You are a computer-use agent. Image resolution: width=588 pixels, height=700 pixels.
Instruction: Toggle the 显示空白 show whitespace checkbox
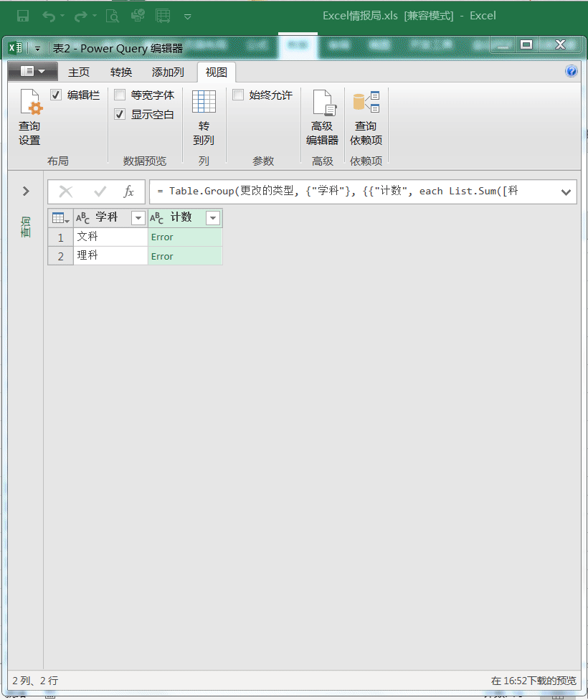(120, 114)
